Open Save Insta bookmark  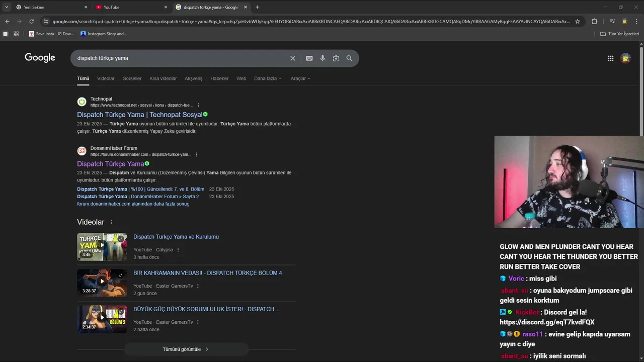tap(51, 34)
